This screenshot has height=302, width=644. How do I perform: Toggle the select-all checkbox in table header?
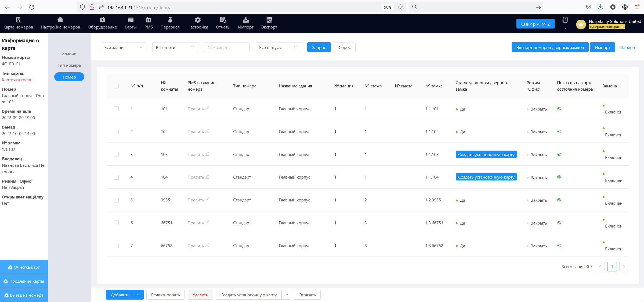pos(116,86)
